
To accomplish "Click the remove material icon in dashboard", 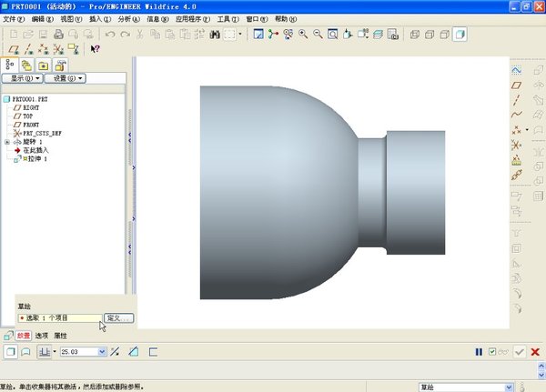I will point(134,351).
